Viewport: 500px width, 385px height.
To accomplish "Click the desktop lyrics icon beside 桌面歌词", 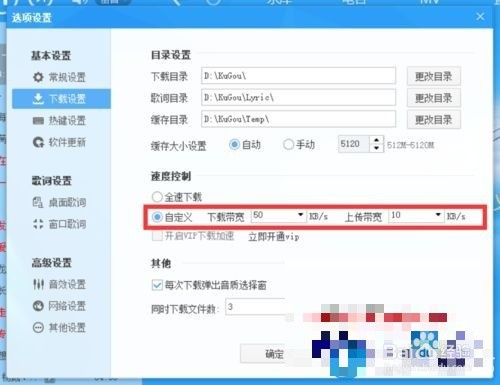I will [38, 202].
